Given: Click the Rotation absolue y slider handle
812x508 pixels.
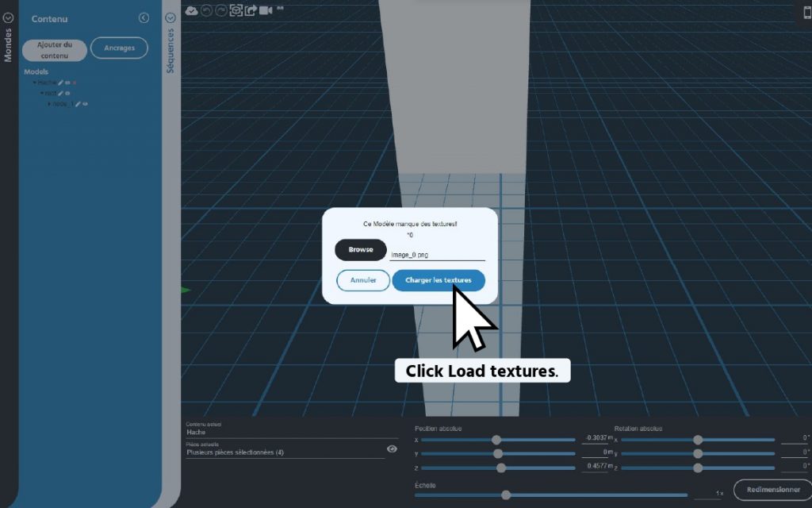Looking at the screenshot, I should (698, 454).
